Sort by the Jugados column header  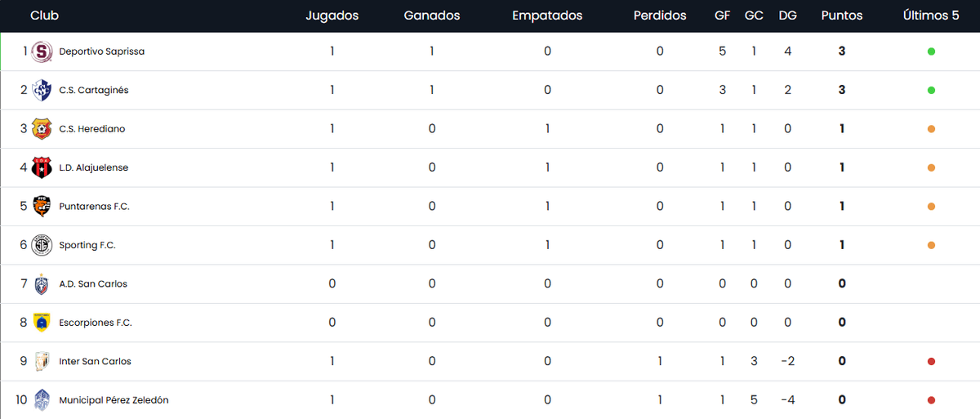[x=332, y=16]
